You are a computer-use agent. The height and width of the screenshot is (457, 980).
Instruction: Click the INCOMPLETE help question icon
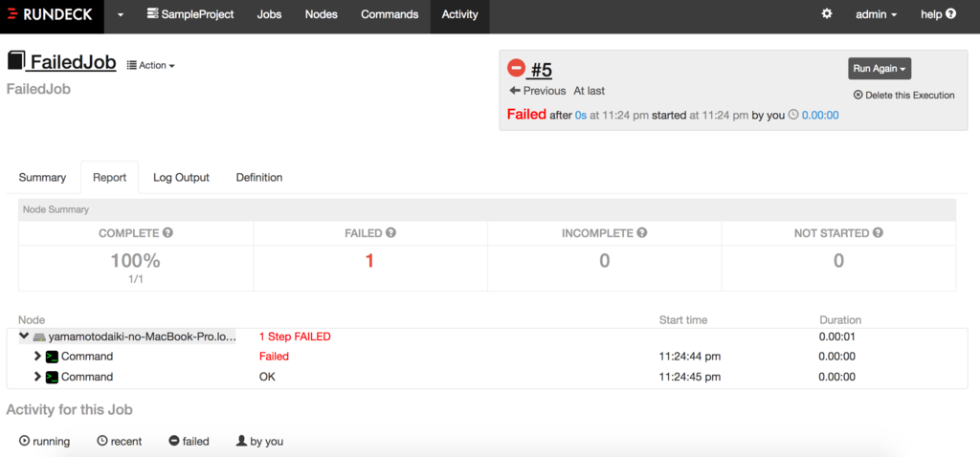click(642, 233)
